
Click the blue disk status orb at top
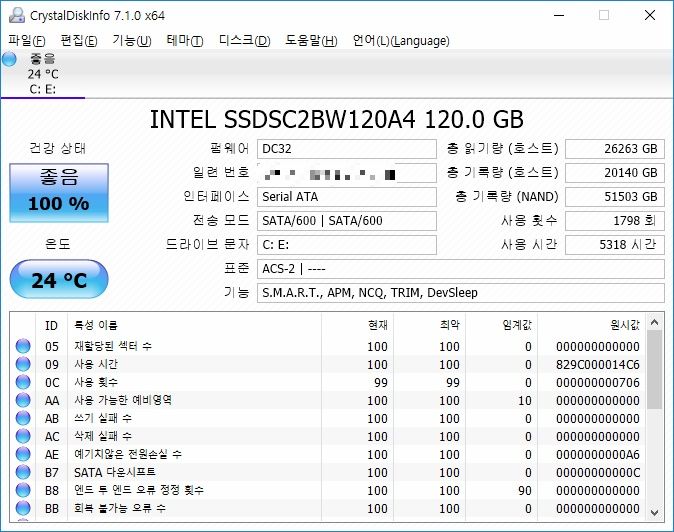click(x=9, y=59)
